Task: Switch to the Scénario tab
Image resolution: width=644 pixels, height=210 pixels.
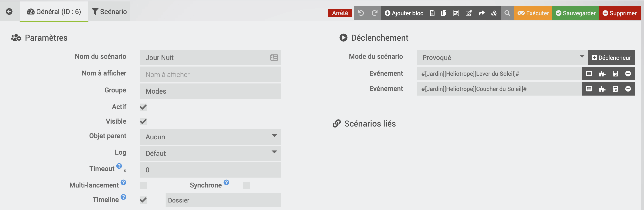Action: point(109,12)
